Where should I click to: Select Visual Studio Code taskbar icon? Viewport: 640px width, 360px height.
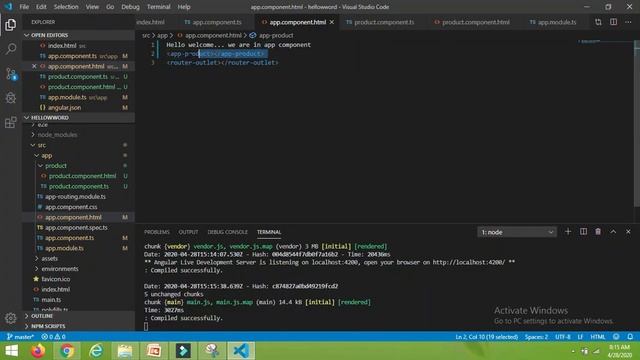241,351
